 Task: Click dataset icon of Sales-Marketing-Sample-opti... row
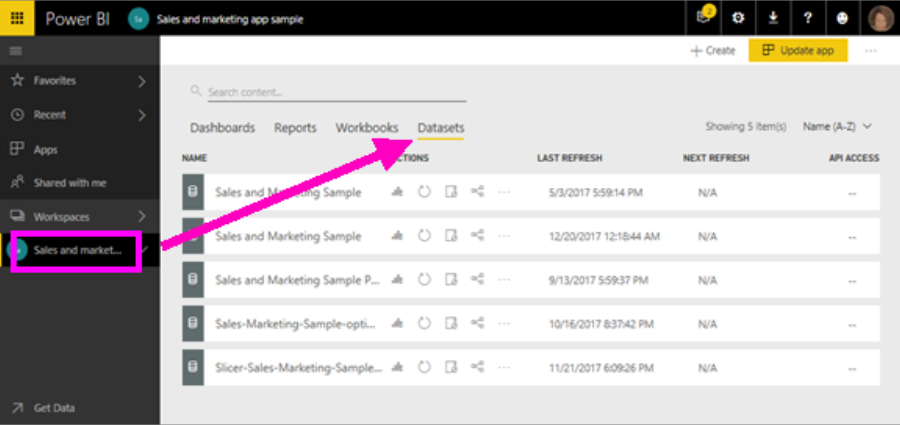pyautogui.click(x=193, y=323)
